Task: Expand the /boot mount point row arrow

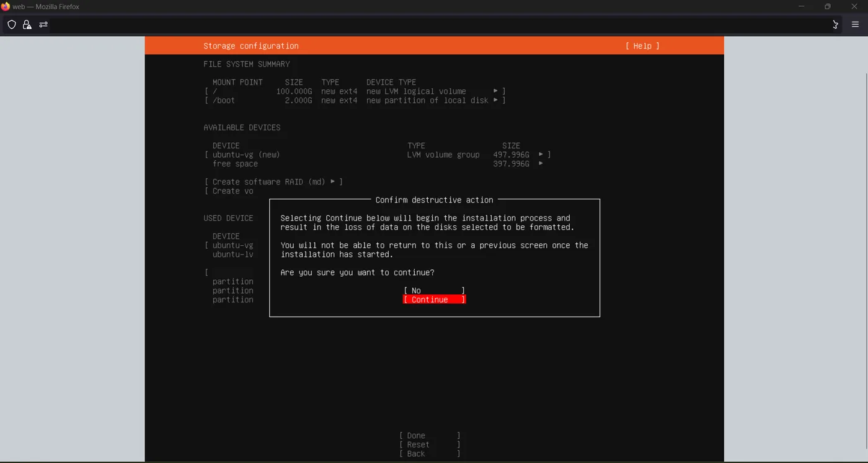Action: click(496, 100)
